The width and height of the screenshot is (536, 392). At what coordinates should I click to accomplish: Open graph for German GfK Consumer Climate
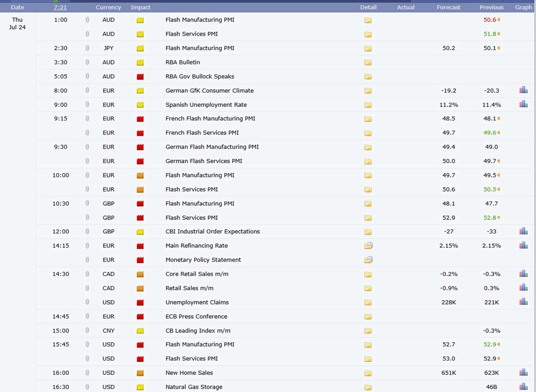(523, 90)
